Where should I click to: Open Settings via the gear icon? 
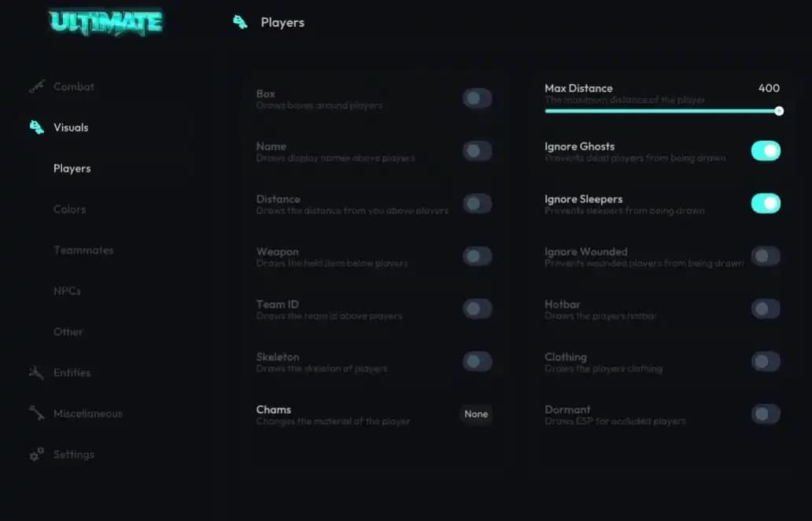pos(35,454)
